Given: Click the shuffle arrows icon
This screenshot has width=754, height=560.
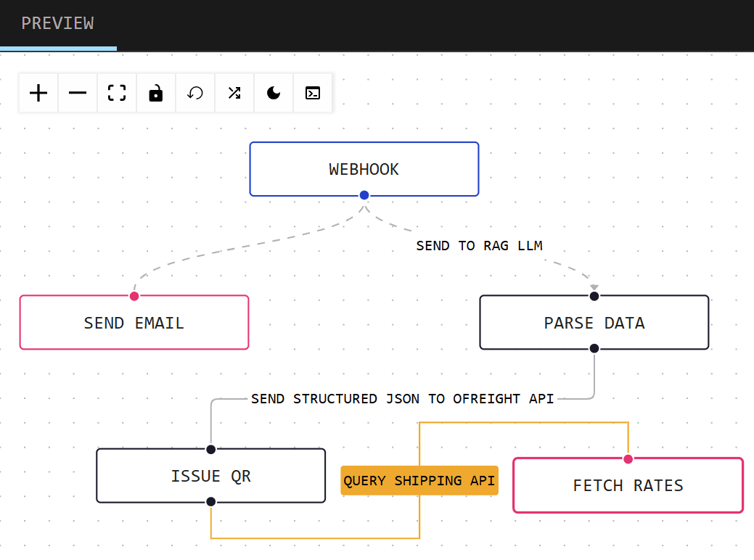Looking at the screenshot, I should pos(234,93).
